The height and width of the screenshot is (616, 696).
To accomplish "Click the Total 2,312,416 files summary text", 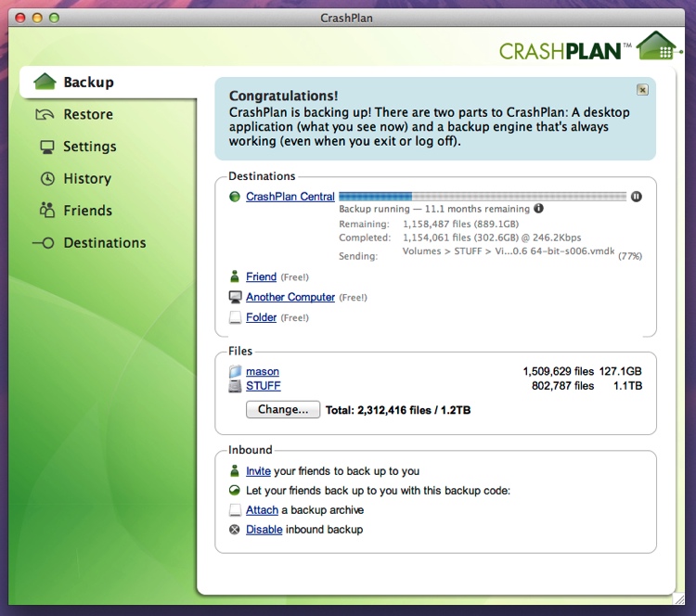I will [x=398, y=410].
